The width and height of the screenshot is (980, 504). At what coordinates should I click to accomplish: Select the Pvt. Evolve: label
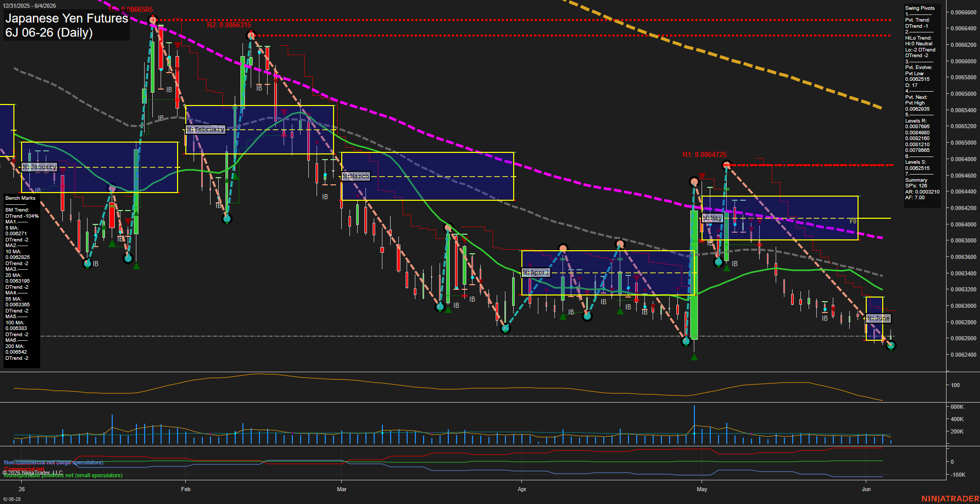tap(919, 67)
